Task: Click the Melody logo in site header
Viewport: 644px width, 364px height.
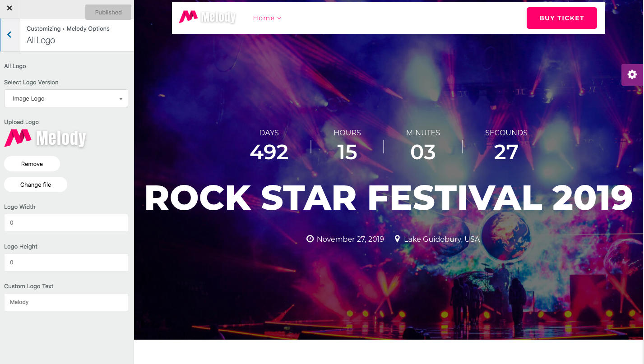Action: click(x=207, y=17)
